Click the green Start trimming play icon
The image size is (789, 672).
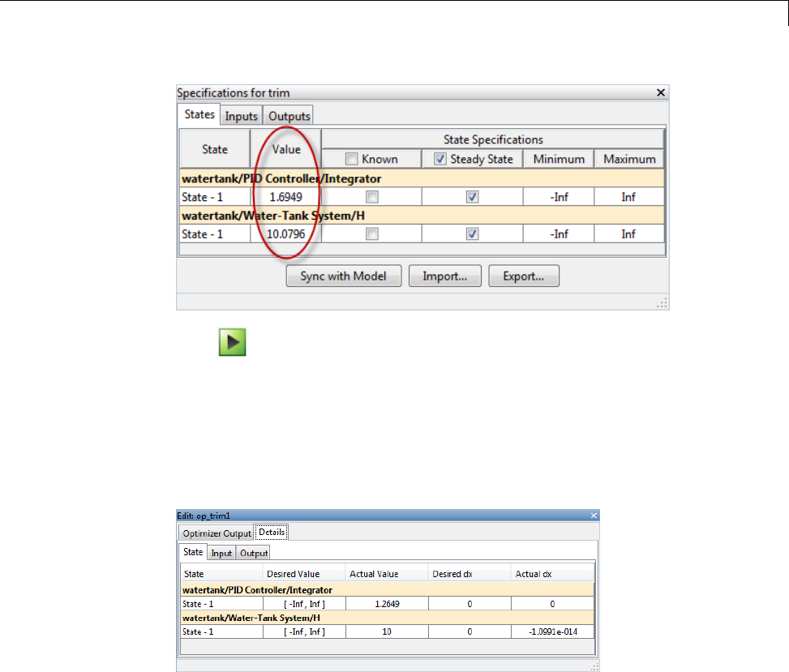[233, 342]
